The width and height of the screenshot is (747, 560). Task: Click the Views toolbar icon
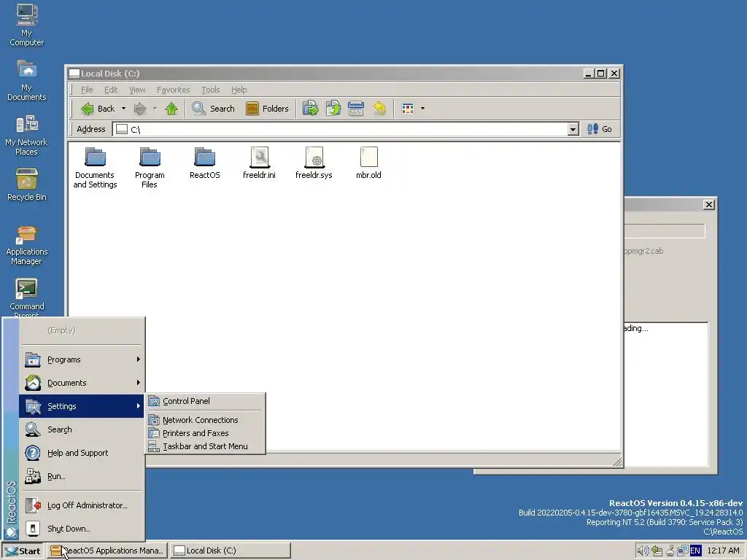[408, 109]
